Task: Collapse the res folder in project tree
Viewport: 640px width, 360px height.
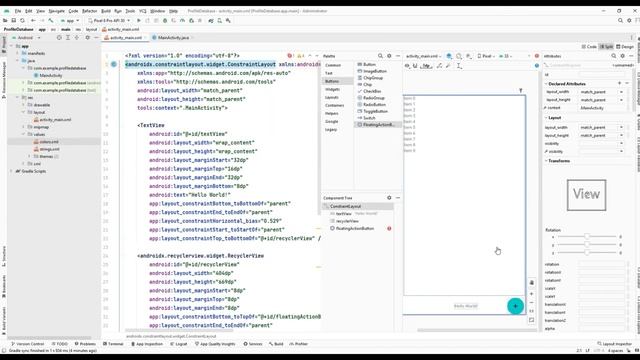Action: (x=18, y=98)
